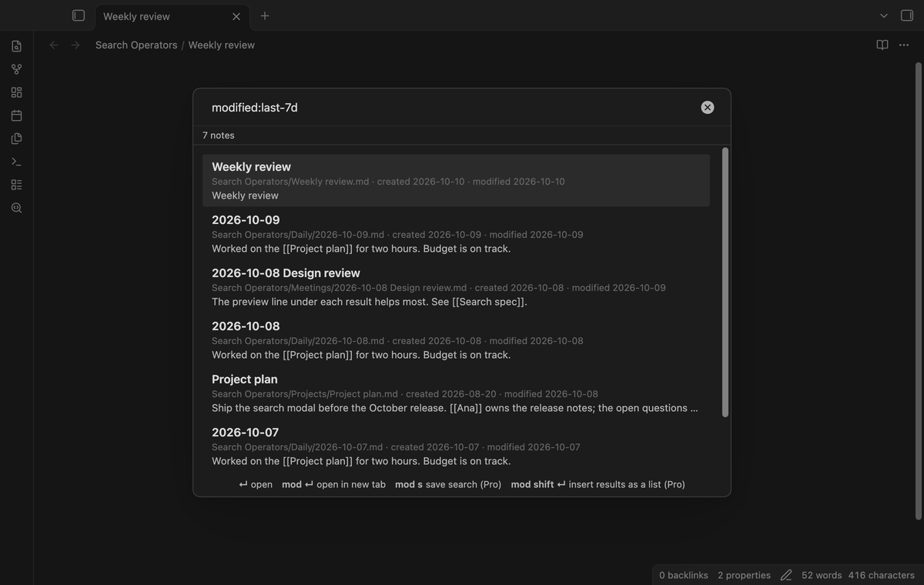Navigate back with left arrow

pos(54,45)
